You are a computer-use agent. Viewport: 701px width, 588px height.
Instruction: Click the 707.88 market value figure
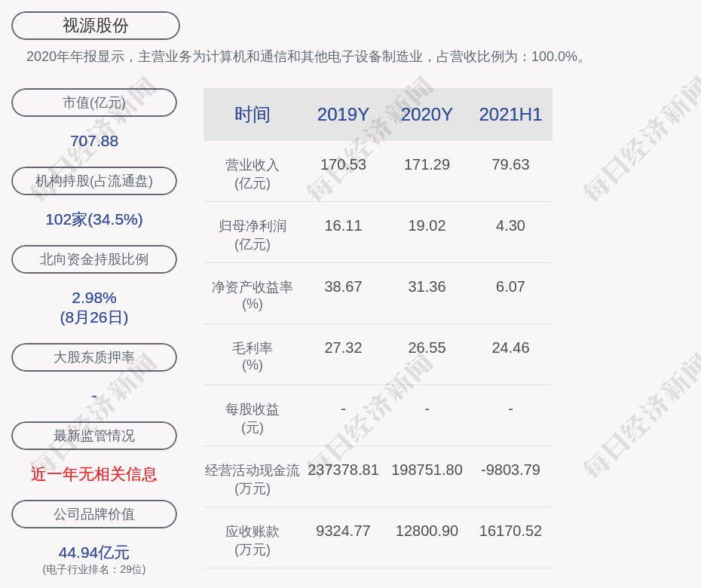(x=94, y=141)
